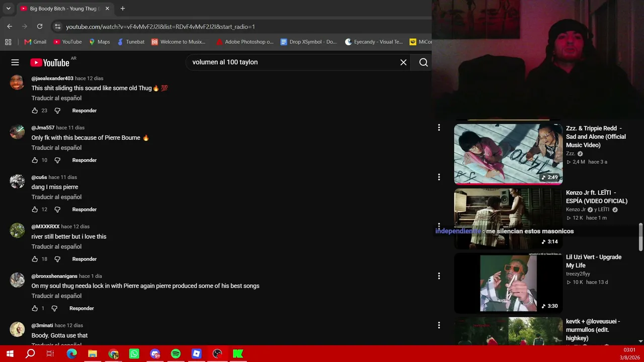The image size is (644, 362).
Task: Open the YouTube guide hamburger menu
Action: click(15, 62)
